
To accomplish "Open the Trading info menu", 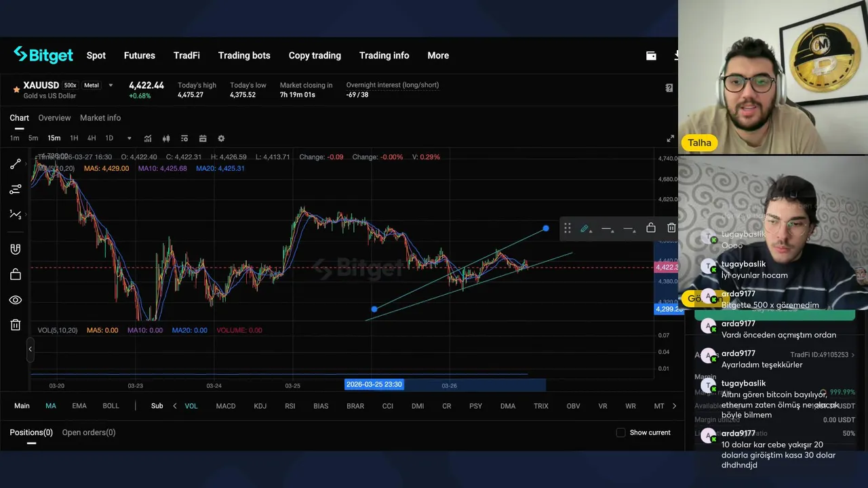I will pos(384,56).
